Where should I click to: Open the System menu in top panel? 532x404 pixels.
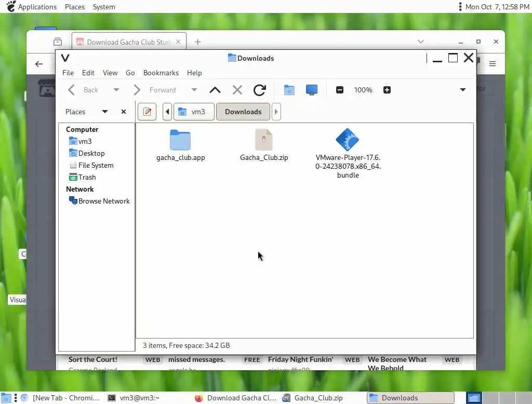[104, 7]
